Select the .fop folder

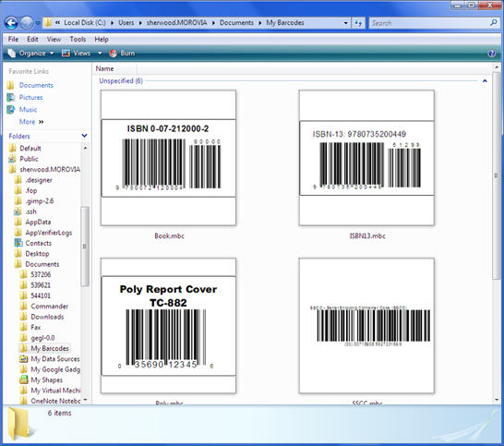click(31, 191)
